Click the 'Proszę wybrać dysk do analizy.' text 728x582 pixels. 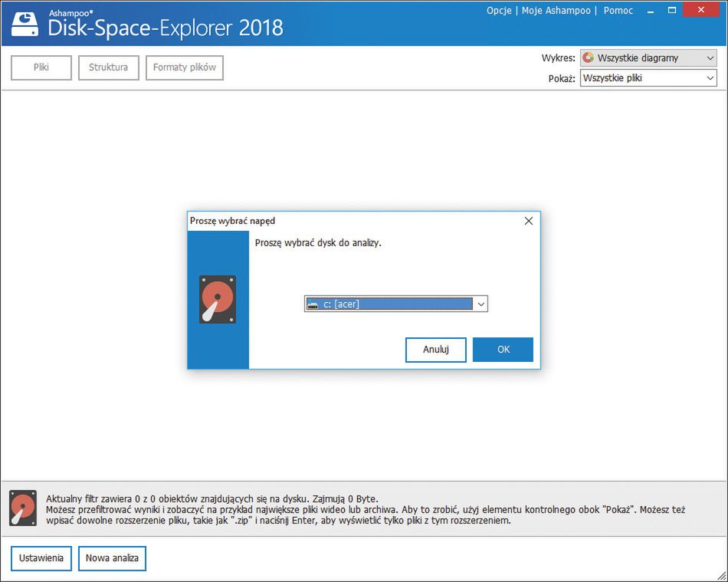point(318,243)
